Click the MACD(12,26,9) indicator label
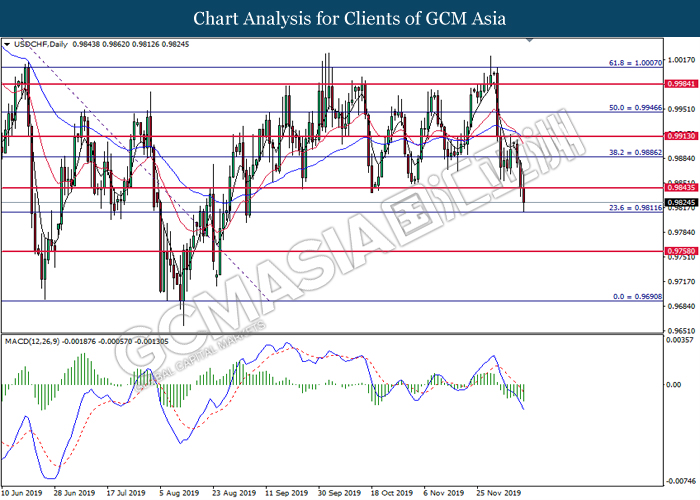 coord(32,341)
